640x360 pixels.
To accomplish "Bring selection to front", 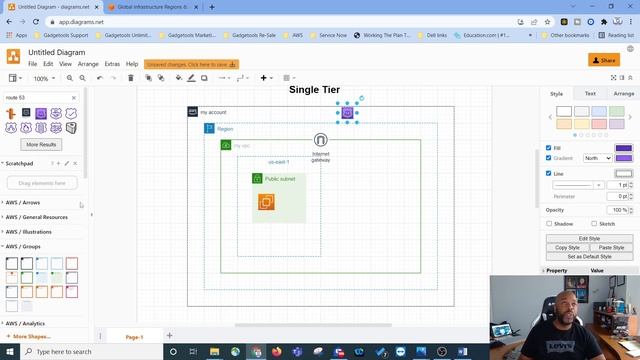I will pos(149,78).
